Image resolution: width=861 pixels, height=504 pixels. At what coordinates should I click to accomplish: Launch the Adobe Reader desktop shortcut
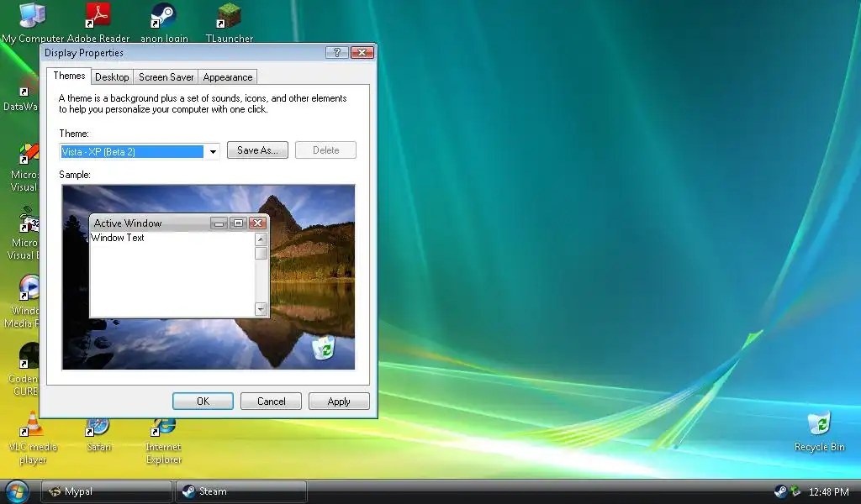[98, 22]
